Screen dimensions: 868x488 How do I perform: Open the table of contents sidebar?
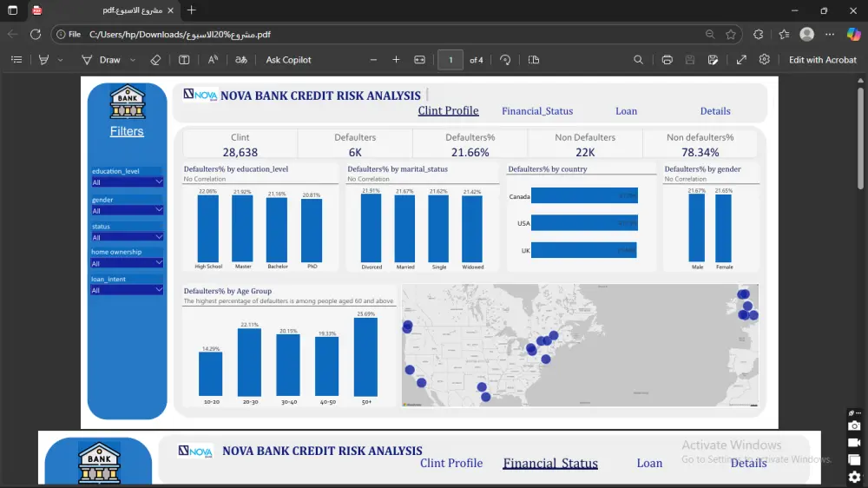pyautogui.click(x=16, y=60)
